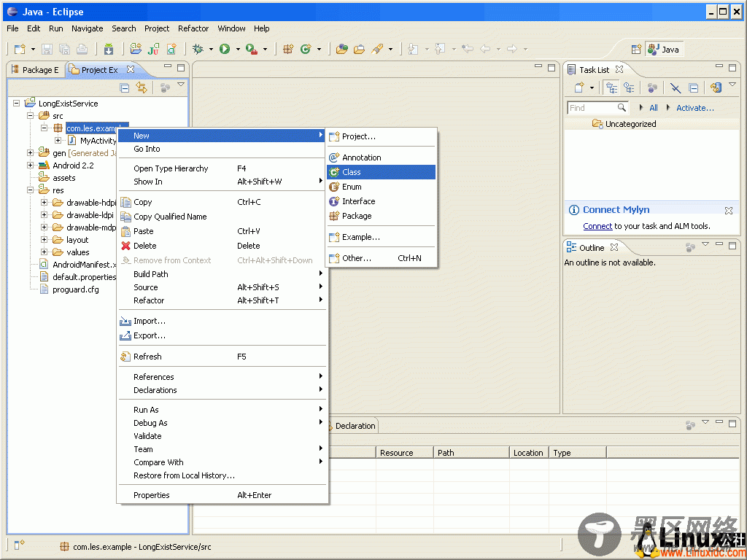747x560 pixels.
Task: Click the New Android Project toolbar icon
Action: 136,49
